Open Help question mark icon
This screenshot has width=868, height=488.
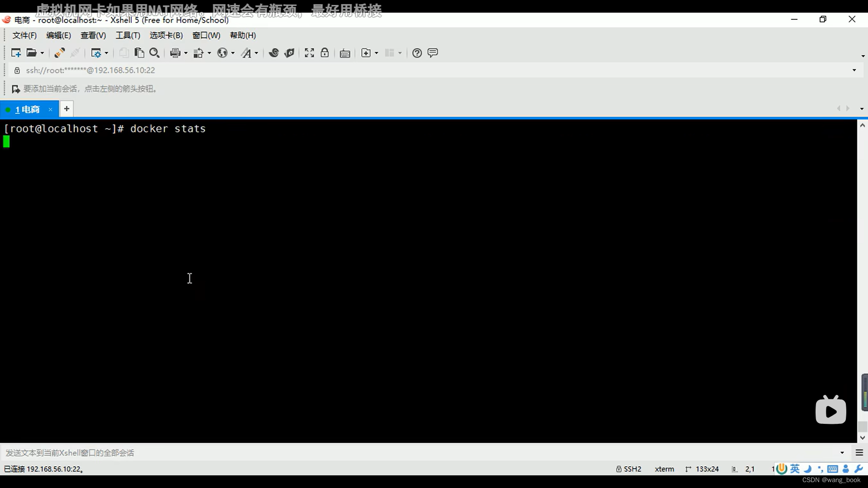(417, 53)
